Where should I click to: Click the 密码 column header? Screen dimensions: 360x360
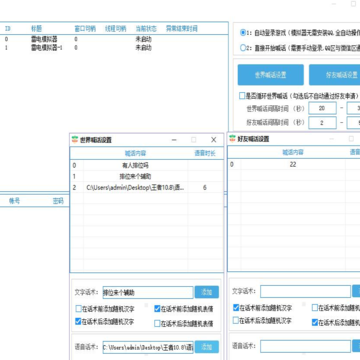coord(58,201)
